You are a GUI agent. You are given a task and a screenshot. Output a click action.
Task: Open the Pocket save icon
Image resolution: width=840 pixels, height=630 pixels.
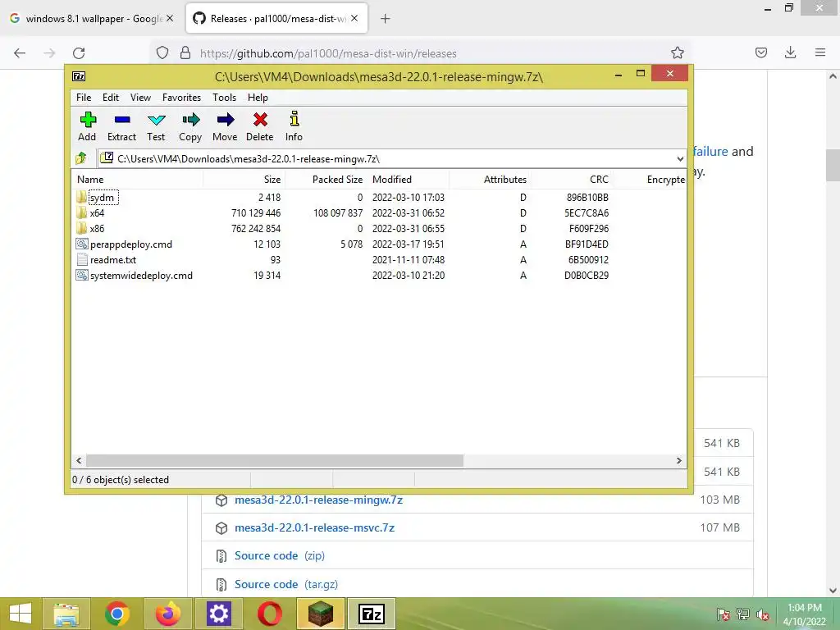[761, 52]
